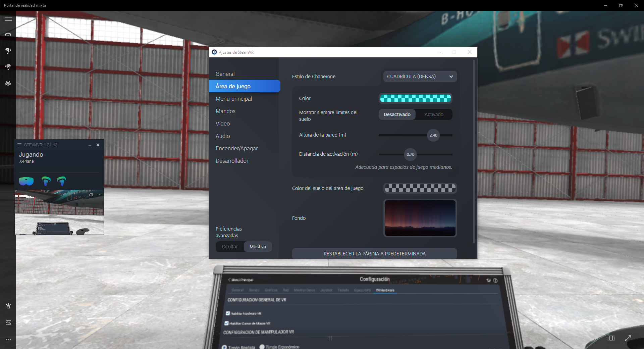Click the pause icon at bottom of portal

click(330, 338)
